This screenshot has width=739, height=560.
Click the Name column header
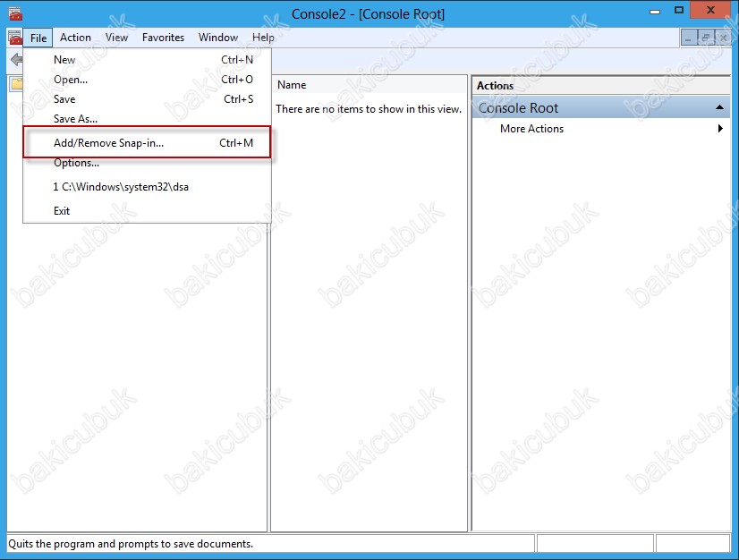coord(369,85)
